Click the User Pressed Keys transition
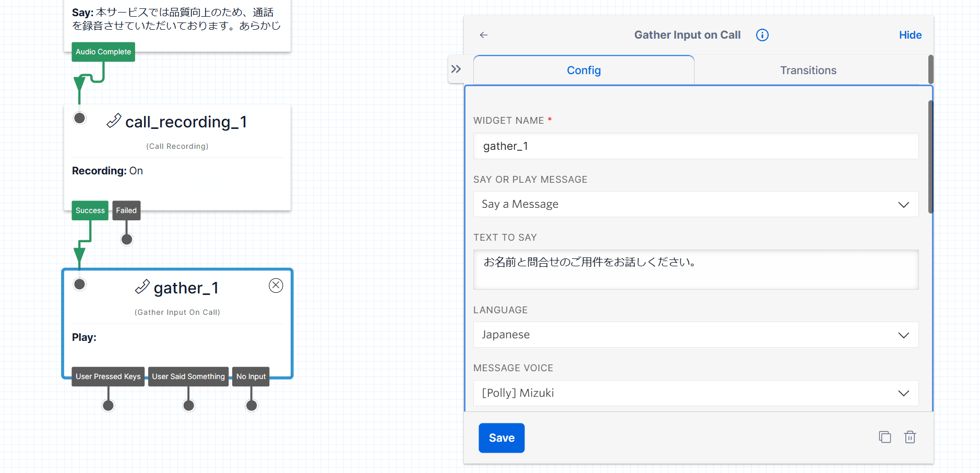980x473 pixels. coord(108,376)
